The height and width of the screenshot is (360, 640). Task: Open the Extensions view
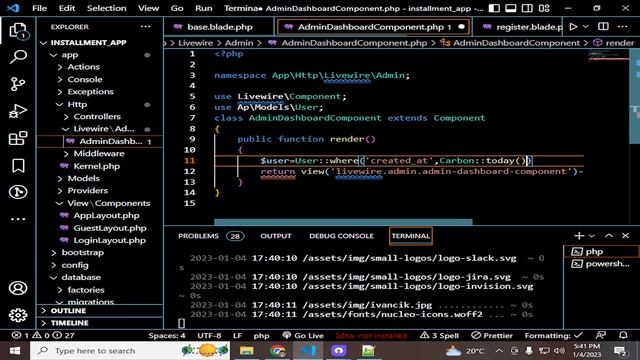[x=18, y=138]
